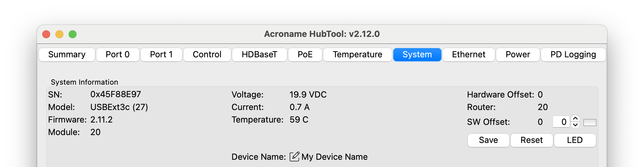This screenshot has width=644, height=167.
Task: Decrement SW Offset with the down arrow
Action: pos(575,125)
